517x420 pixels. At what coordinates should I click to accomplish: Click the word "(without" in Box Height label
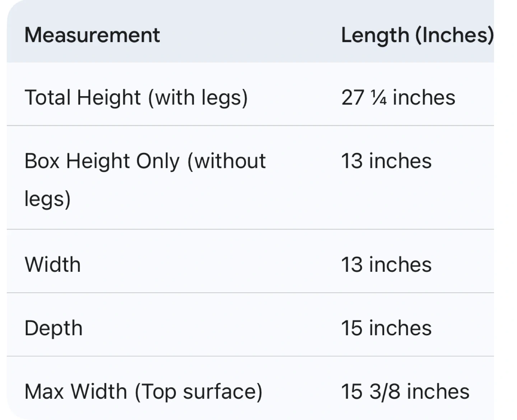pyautogui.click(x=227, y=161)
